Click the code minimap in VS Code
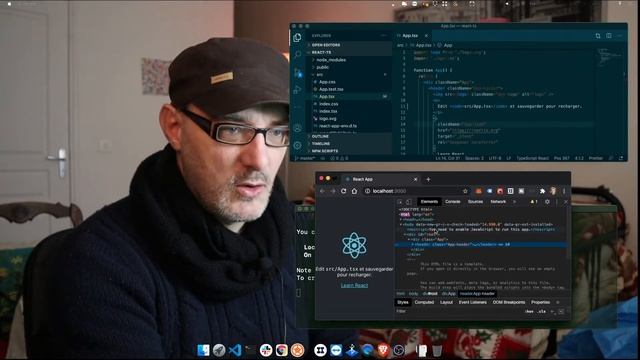This screenshot has width=640, height=360. [609, 57]
